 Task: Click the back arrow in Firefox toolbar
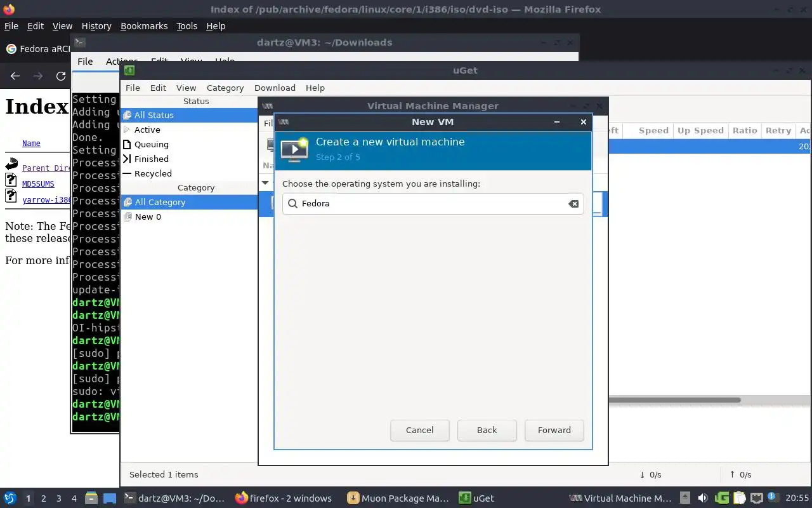pos(15,76)
